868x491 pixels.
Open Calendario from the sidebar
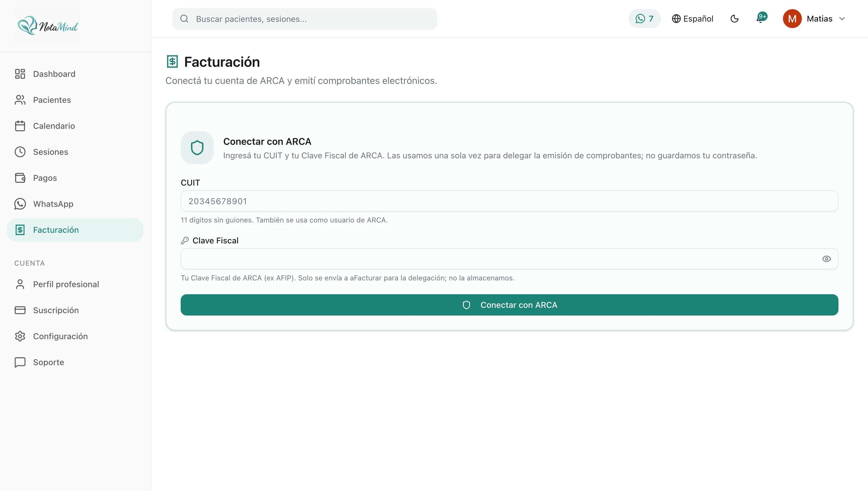pos(75,126)
